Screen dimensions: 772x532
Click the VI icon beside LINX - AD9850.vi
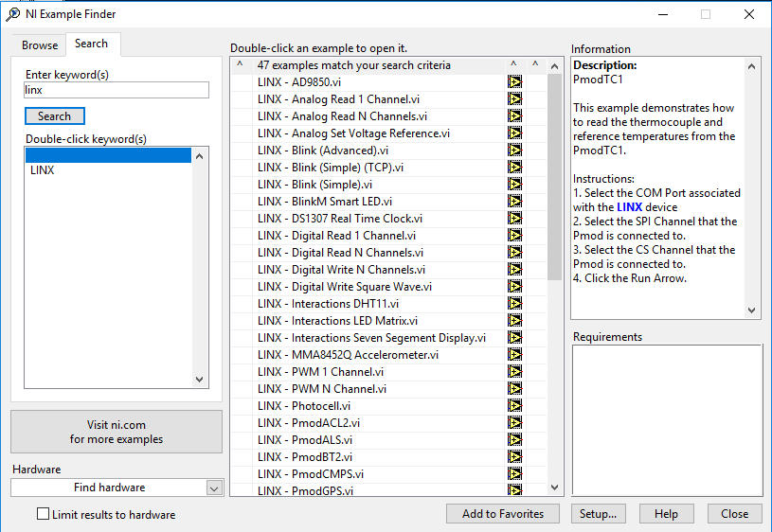pyautogui.click(x=514, y=82)
